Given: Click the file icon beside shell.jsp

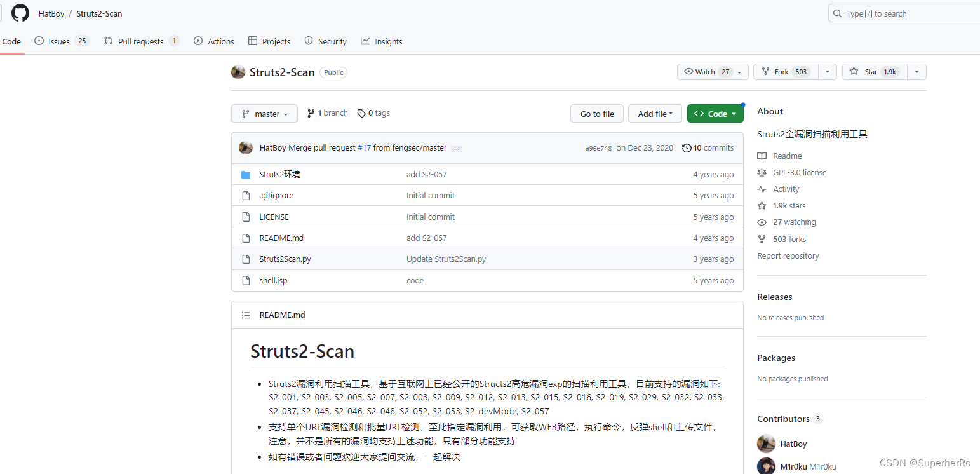Looking at the screenshot, I should tap(246, 281).
